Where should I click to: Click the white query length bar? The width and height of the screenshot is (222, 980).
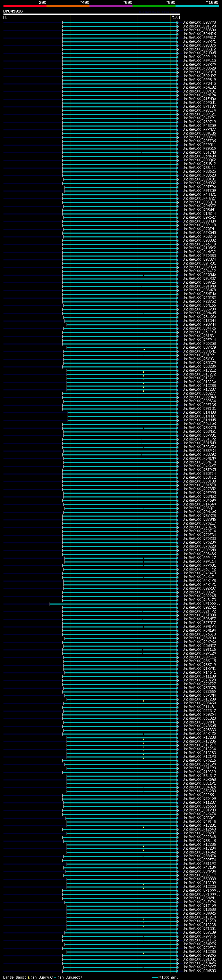click(x=92, y=14)
